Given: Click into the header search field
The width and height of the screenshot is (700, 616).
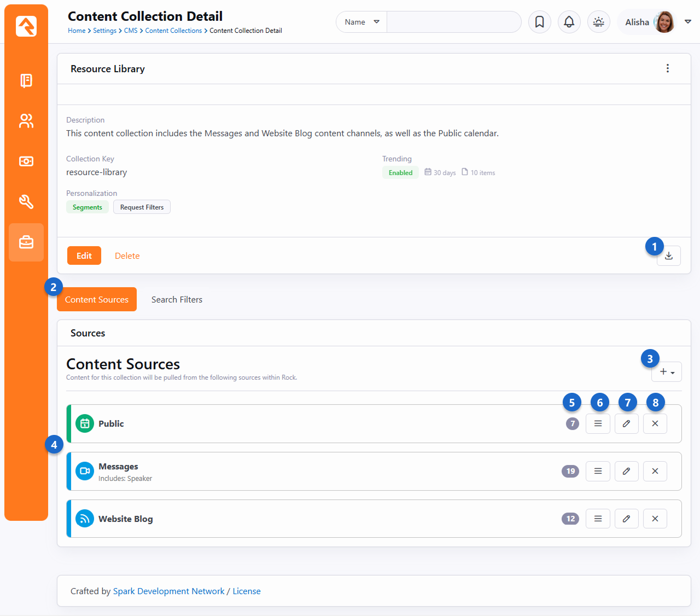Looking at the screenshot, I should coord(454,22).
